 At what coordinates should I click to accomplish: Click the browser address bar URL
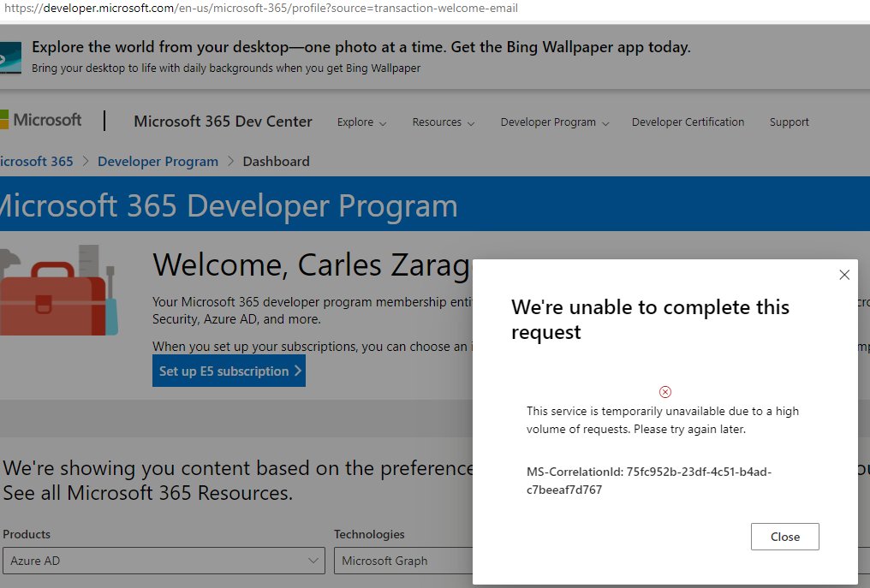click(261, 8)
